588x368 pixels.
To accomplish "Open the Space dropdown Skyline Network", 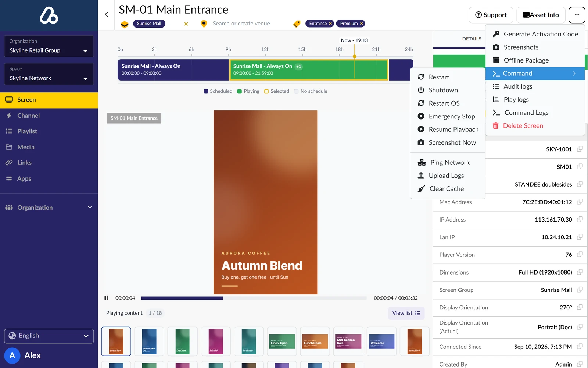I will point(49,74).
